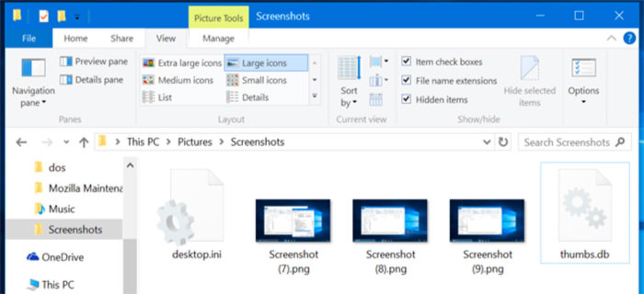Select List layout

coord(157,97)
